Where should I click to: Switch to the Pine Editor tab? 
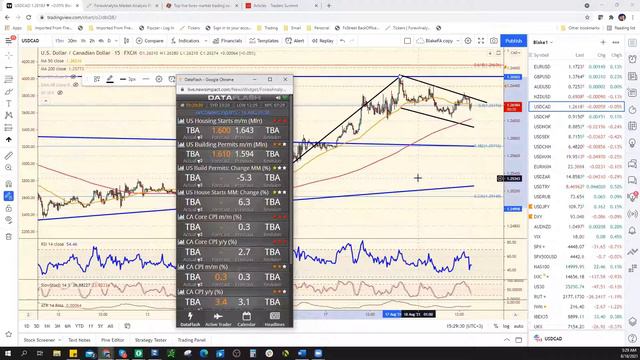tap(113, 340)
